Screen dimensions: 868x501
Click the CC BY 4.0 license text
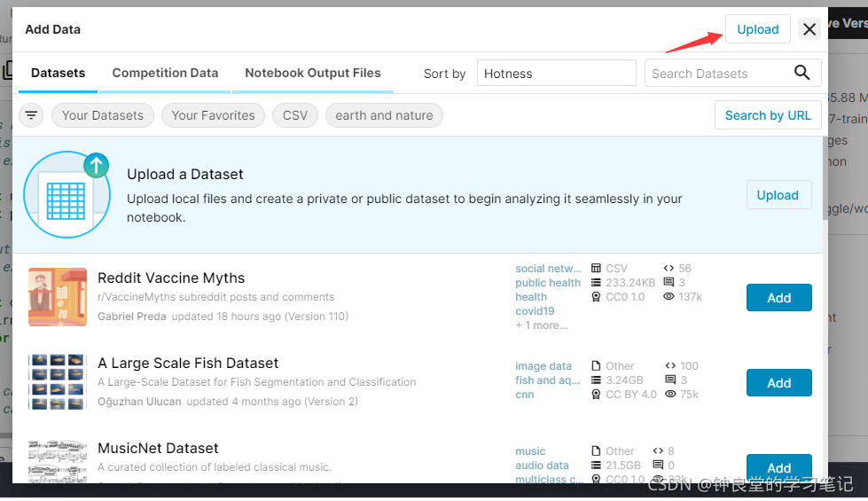(631, 395)
